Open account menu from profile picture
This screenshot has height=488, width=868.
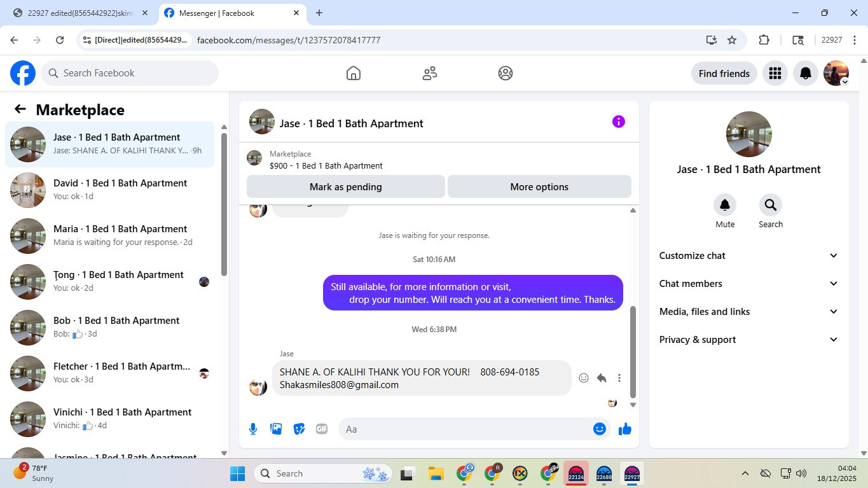coord(836,73)
